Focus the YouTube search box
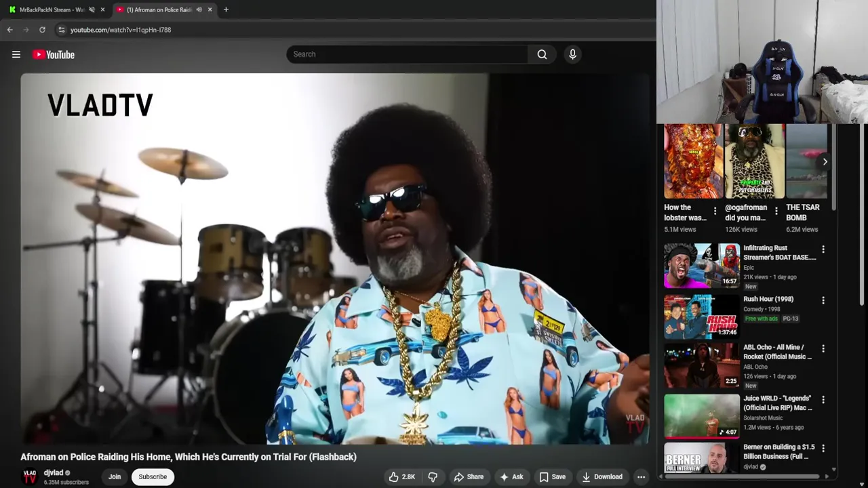Screen dimensions: 868x488 [x=407, y=54]
